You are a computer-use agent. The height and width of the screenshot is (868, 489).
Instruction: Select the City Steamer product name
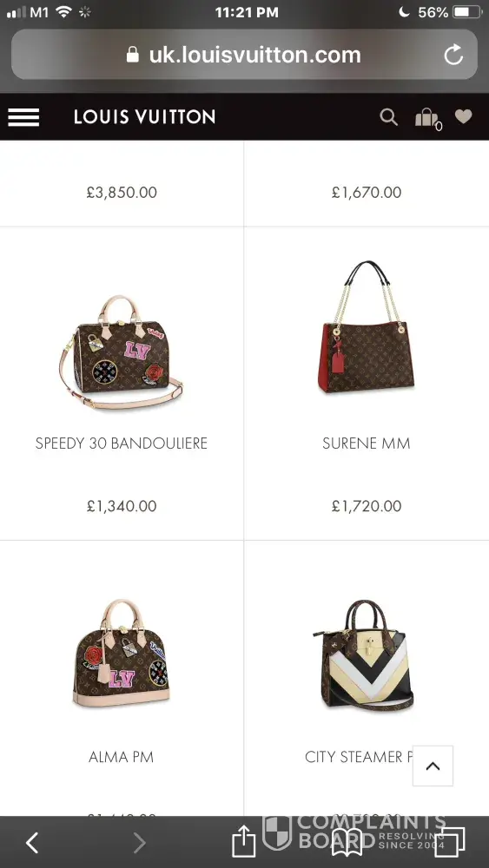tap(360, 757)
